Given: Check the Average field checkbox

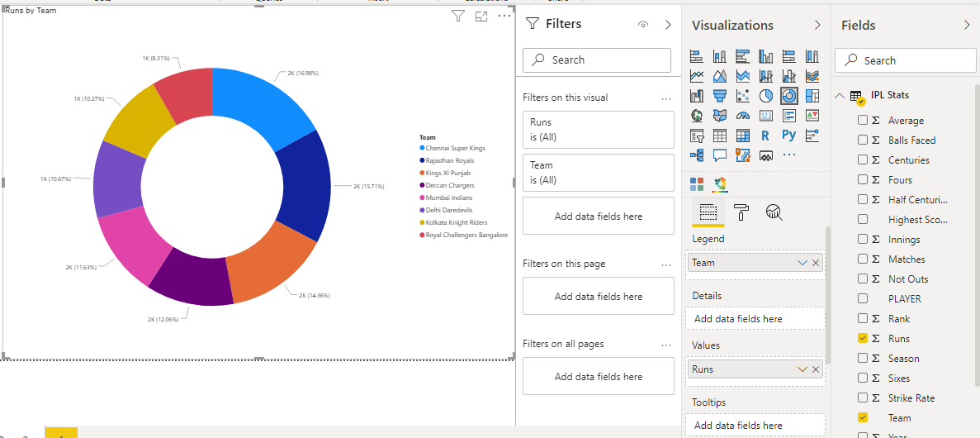Looking at the screenshot, I should [x=863, y=120].
